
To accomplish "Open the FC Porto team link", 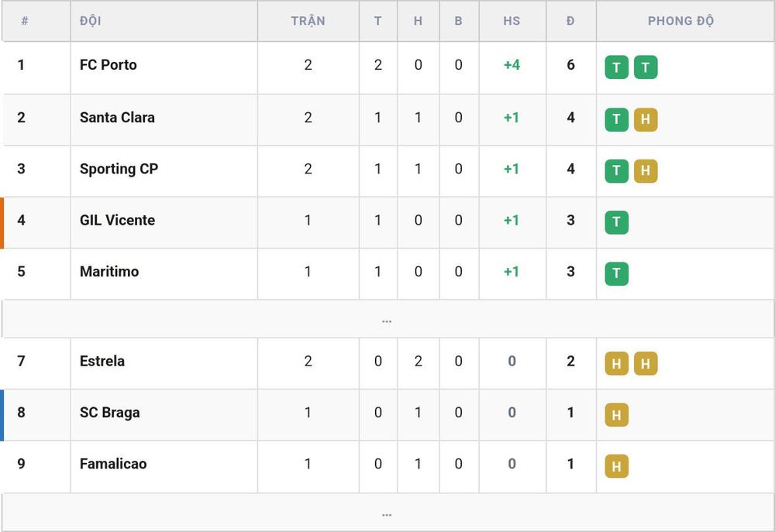I will coord(108,65).
